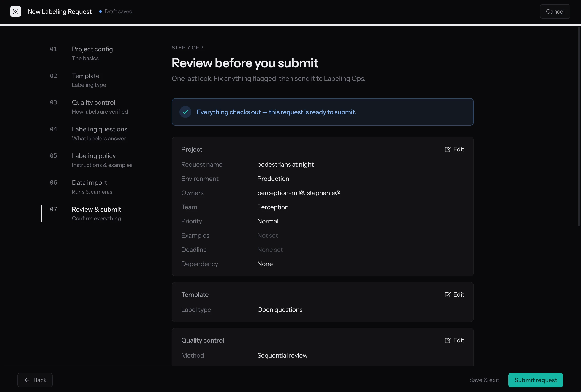Click the green checkmark icon in ready banner
This screenshot has height=392, width=581.
[x=185, y=112]
